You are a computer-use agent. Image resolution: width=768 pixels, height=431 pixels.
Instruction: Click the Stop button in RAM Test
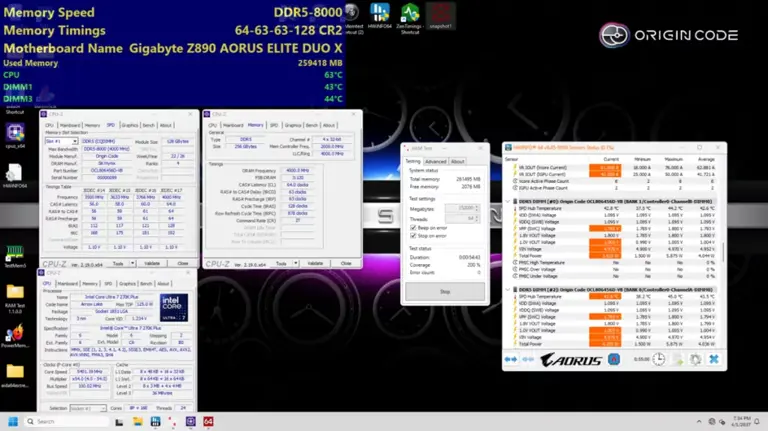point(445,291)
